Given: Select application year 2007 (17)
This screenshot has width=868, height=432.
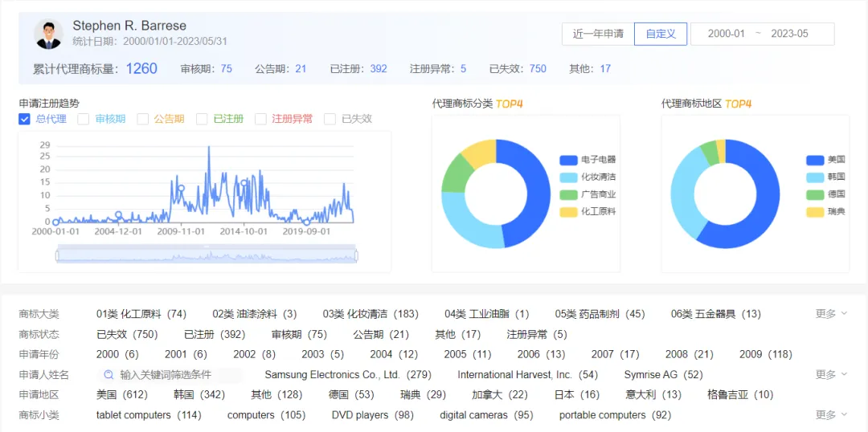Looking at the screenshot, I should click(615, 354).
